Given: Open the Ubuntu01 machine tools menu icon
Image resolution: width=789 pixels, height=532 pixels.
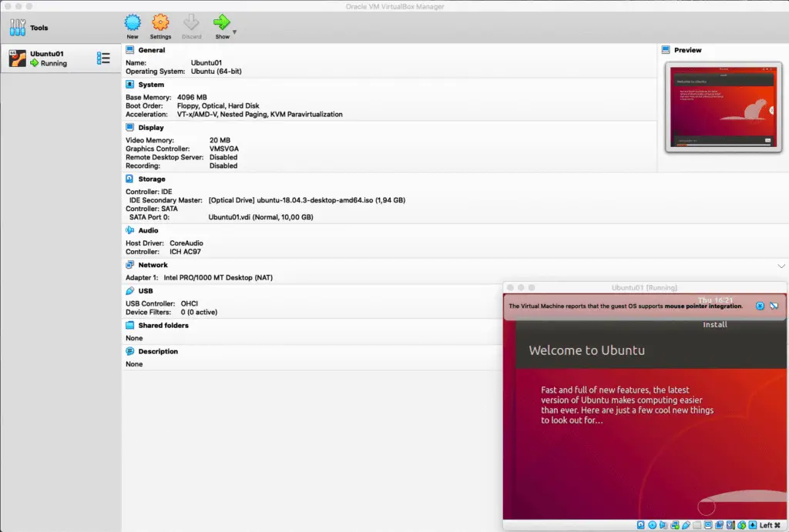Looking at the screenshot, I should click(103, 59).
